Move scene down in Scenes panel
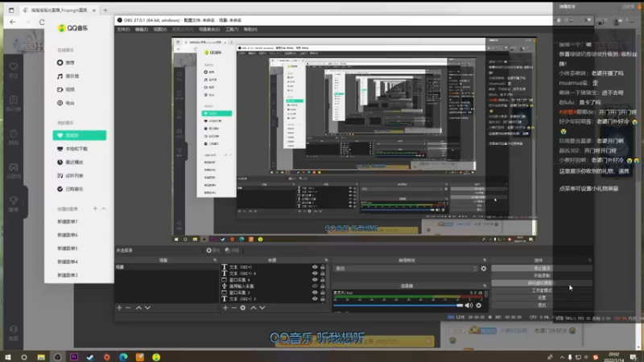 tap(147, 307)
